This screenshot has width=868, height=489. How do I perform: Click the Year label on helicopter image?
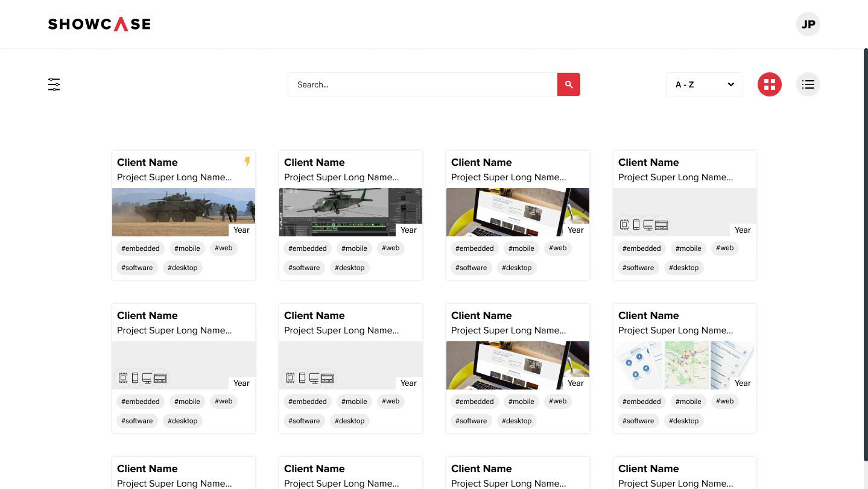pyautogui.click(x=408, y=230)
